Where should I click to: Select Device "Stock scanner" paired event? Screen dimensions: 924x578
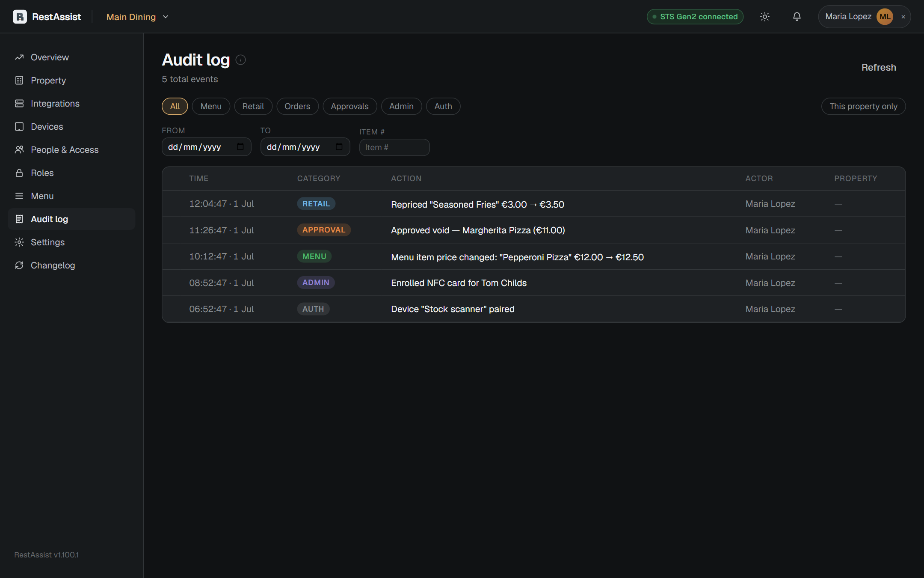[x=533, y=309]
